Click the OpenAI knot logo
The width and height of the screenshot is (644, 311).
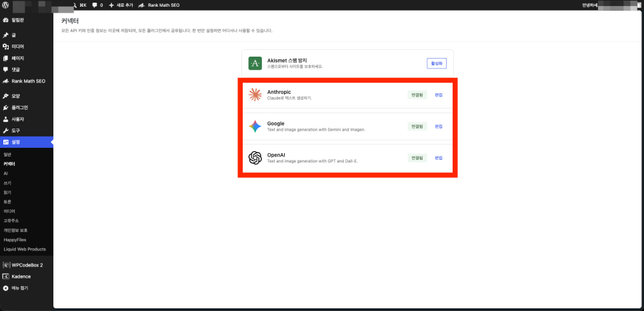(255, 158)
